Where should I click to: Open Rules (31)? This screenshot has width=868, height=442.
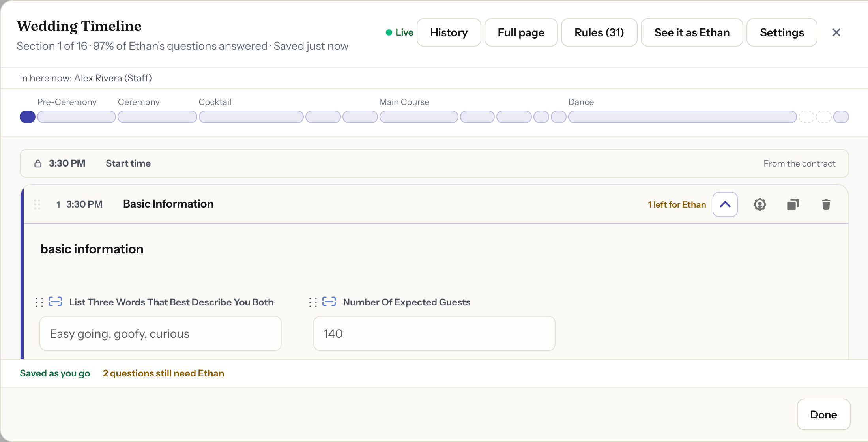point(599,32)
